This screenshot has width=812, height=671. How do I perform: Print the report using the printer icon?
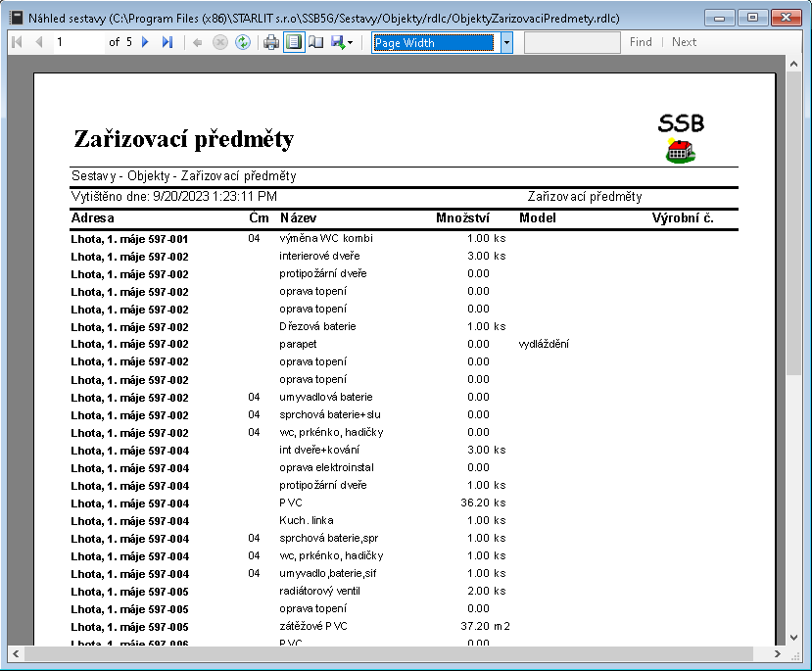point(271,42)
